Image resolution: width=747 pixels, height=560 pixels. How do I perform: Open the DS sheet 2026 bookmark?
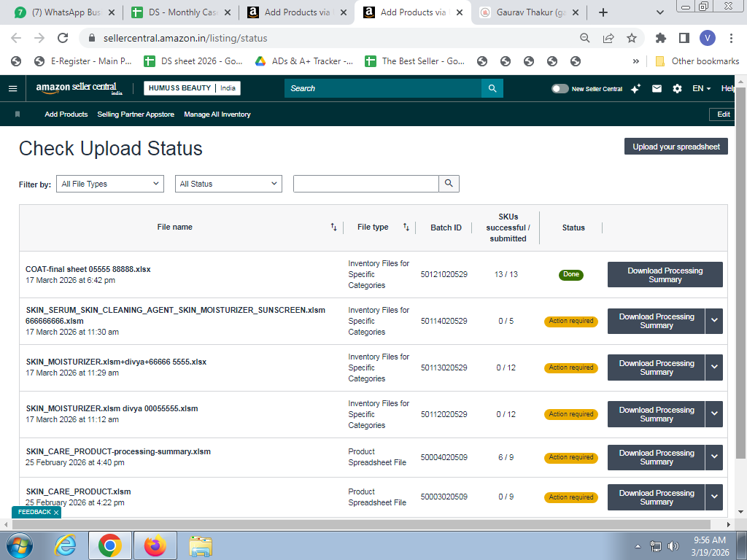tap(193, 61)
